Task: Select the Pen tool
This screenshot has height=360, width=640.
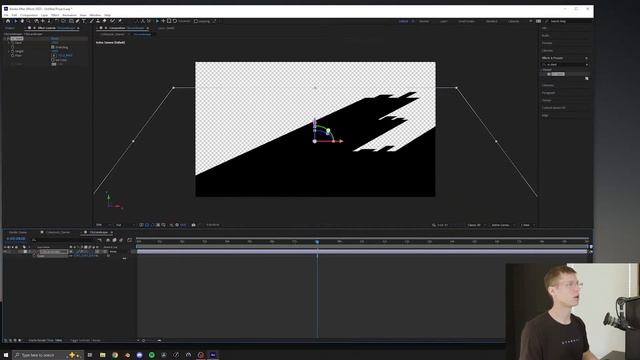Action: pyautogui.click(x=77, y=21)
